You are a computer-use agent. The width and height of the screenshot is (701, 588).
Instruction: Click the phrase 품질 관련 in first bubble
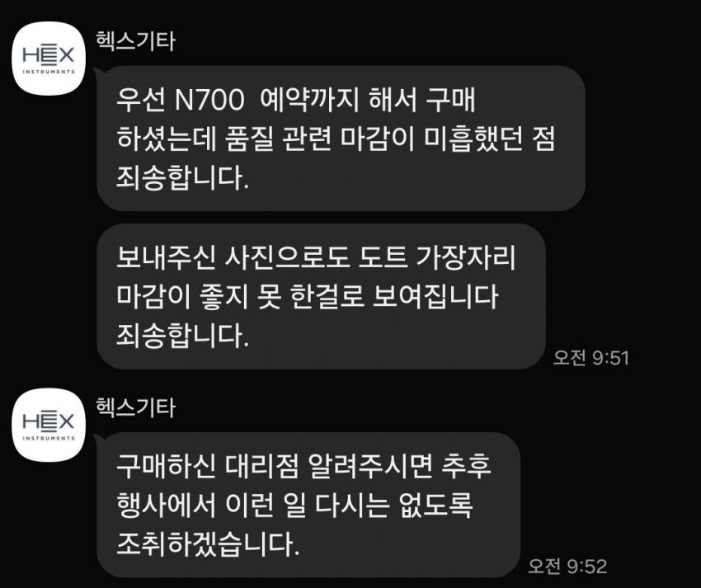[x=280, y=139]
